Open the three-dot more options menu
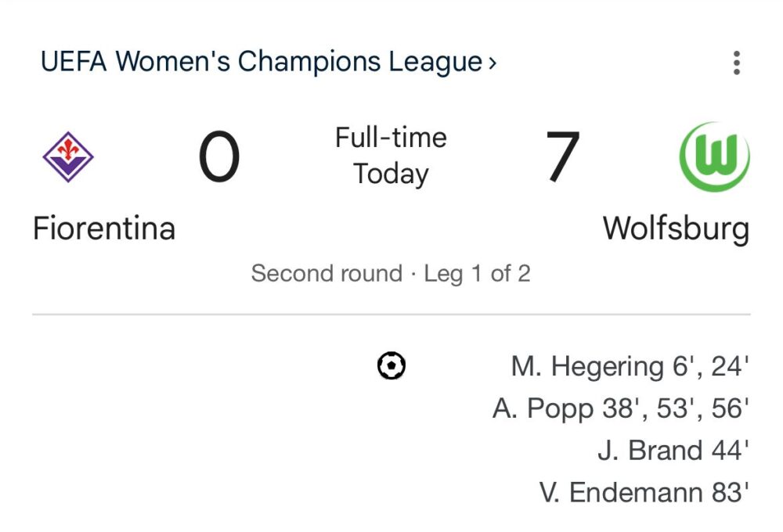The image size is (783, 532). click(x=736, y=63)
